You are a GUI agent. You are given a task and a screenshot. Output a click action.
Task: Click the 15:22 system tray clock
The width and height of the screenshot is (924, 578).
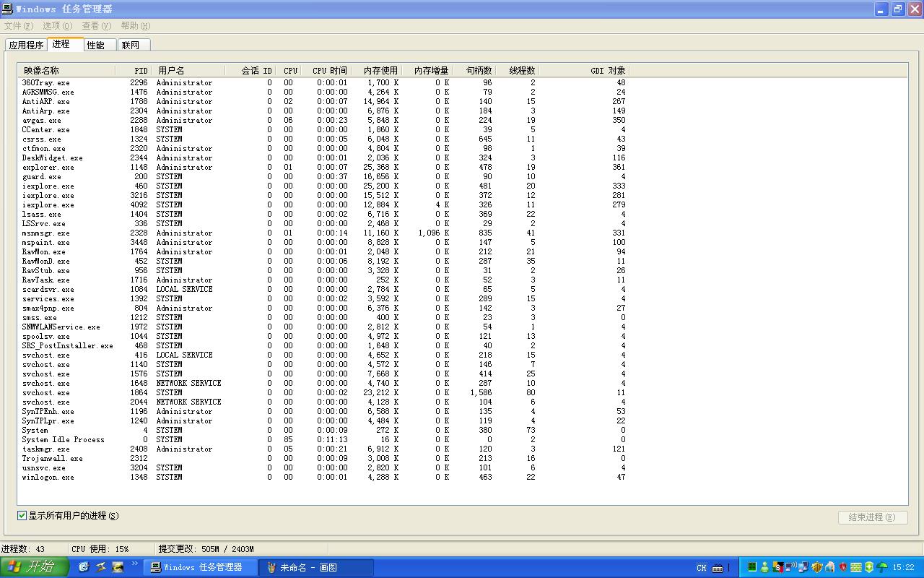(x=904, y=568)
